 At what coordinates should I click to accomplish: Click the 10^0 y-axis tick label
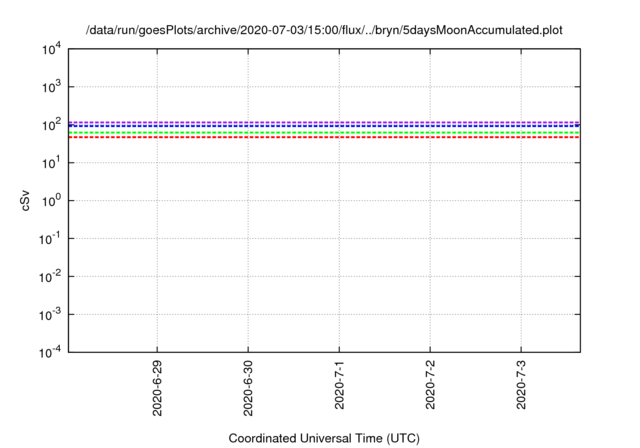click(52, 201)
